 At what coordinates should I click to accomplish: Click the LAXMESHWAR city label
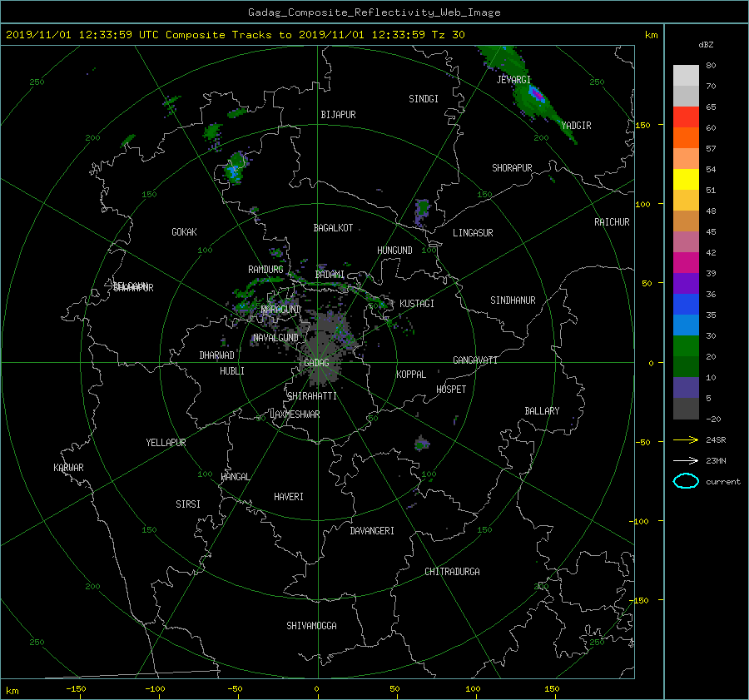tap(295, 415)
